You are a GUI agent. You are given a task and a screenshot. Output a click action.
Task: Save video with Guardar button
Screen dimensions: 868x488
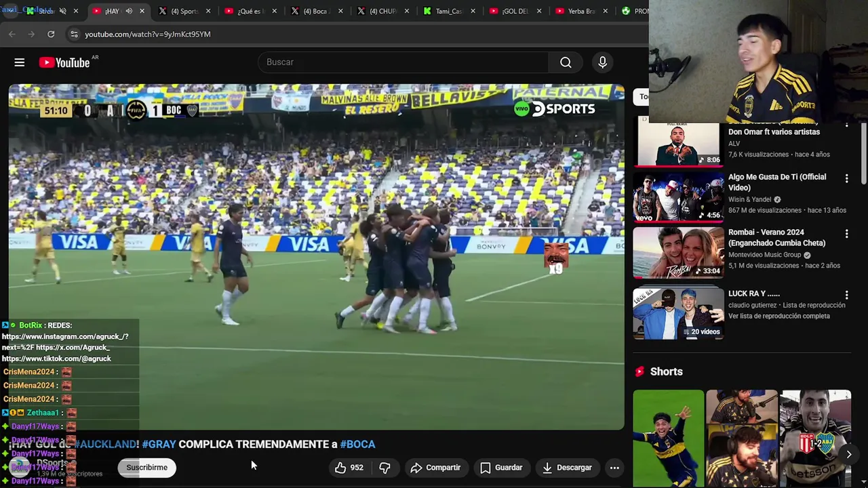(501, 468)
